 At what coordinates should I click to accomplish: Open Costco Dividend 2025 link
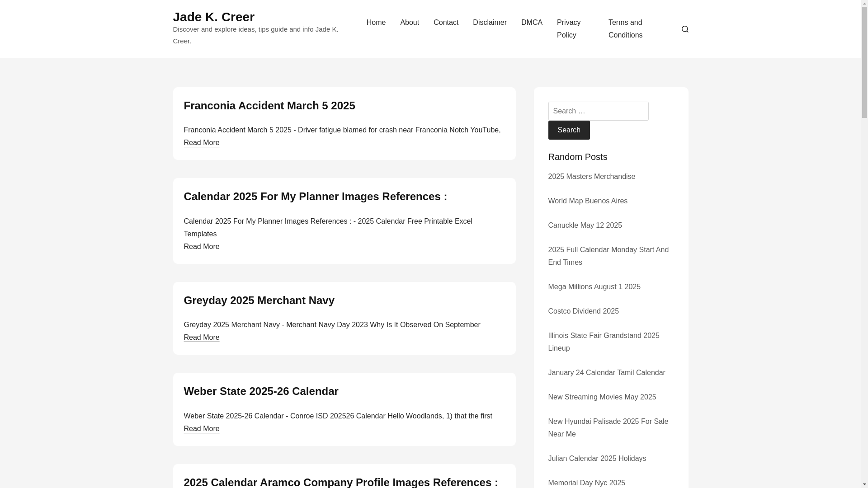[583, 311]
